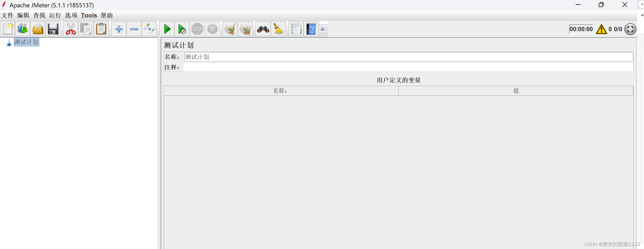This screenshot has height=249, width=644.
Task: Click the round engine status icon
Action: coord(630,29)
